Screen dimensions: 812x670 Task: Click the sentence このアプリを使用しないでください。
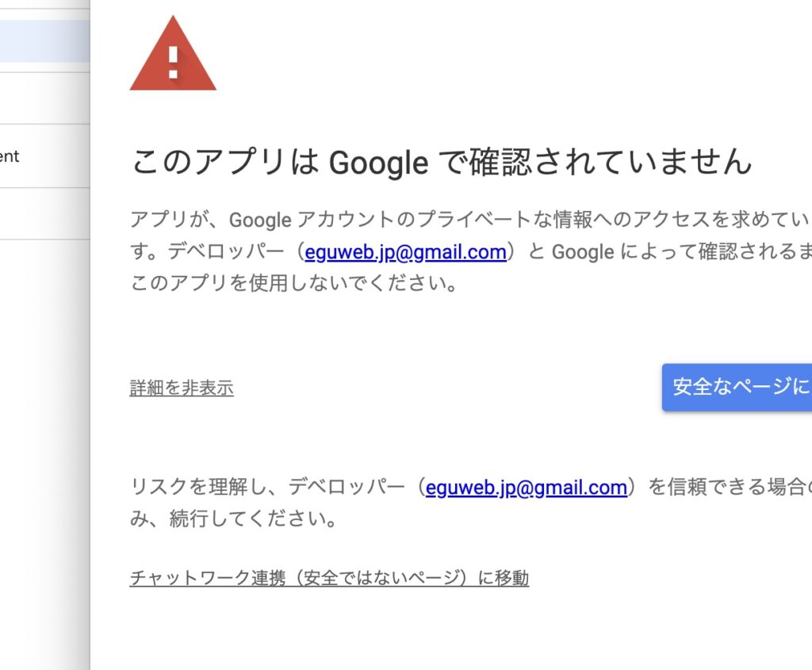(x=294, y=284)
